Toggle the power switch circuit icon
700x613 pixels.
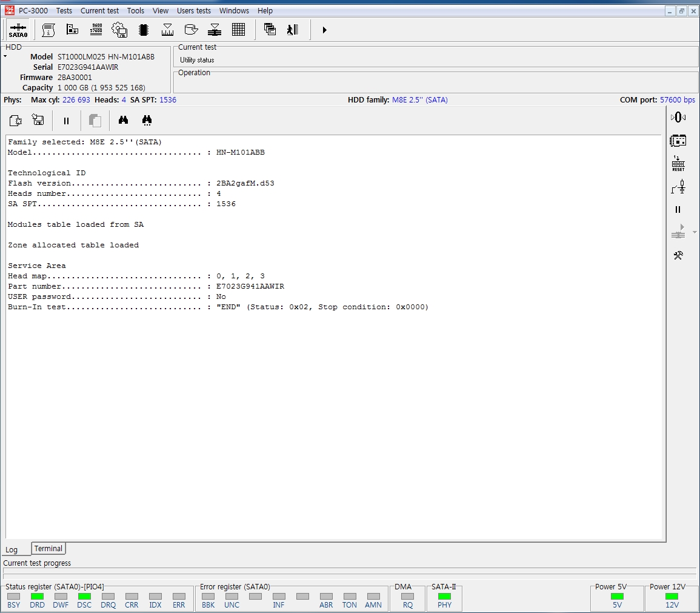(x=678, y=187)
